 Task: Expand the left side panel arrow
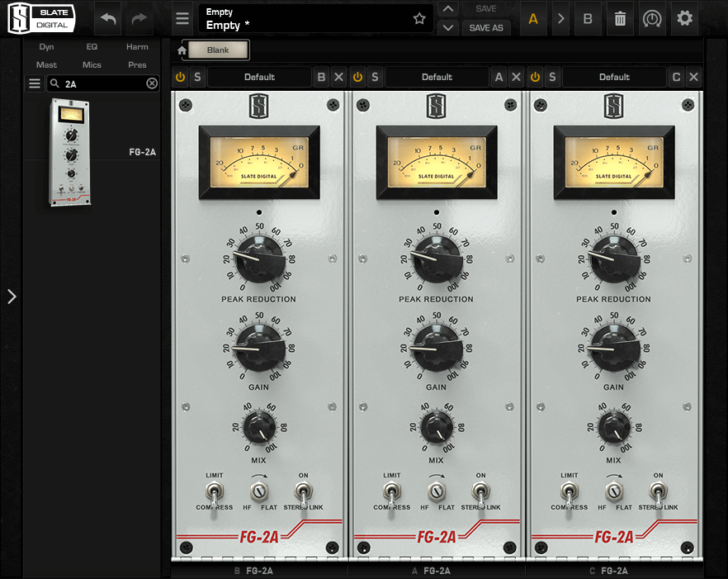pos(12,297)
